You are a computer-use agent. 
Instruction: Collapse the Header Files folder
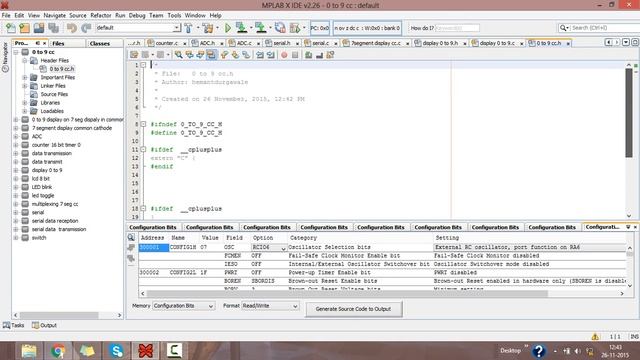[24, 60]
